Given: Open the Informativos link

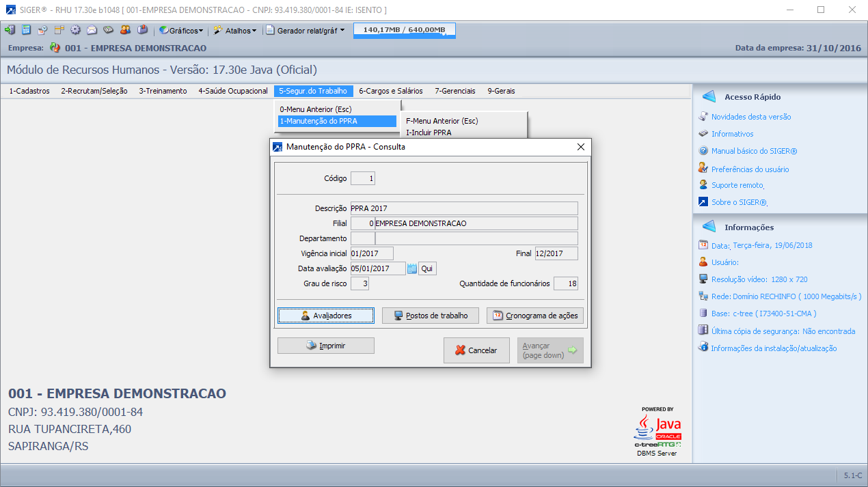Looking at the screenshot, I should tap(732, 134).
